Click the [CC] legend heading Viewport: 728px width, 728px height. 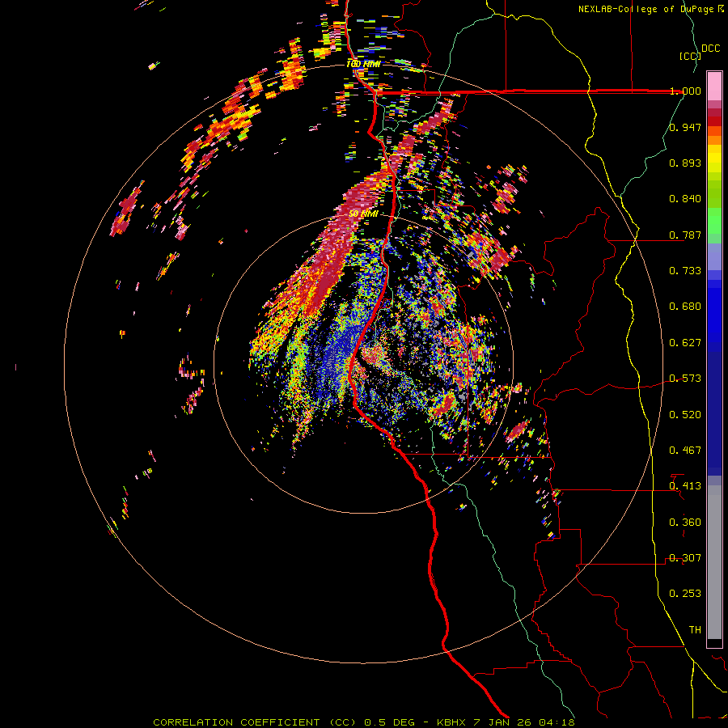691,56
